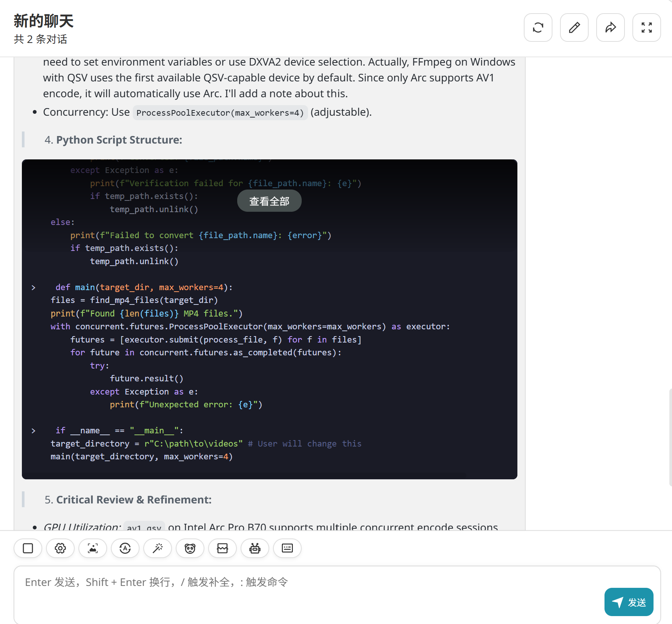Screen dimensions: 672x624
Task: Click the 'Python Script Structure:' heading
Action: [119, 140]
